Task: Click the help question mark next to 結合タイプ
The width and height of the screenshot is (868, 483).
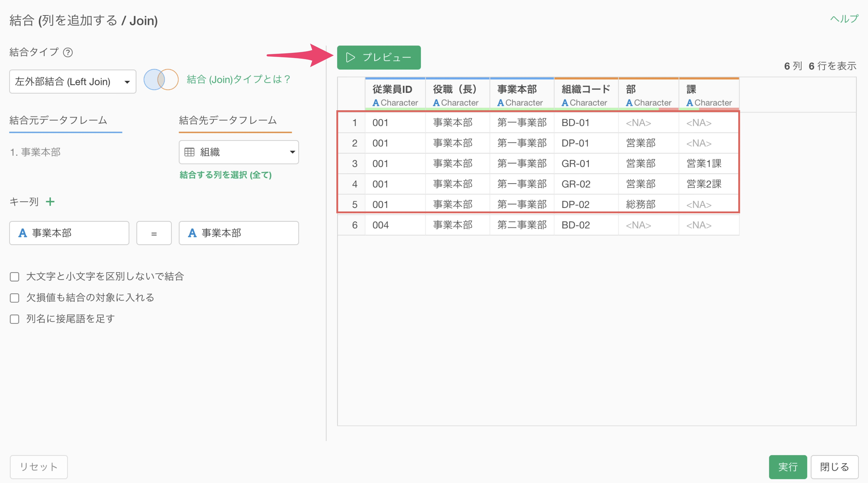Action: click(x=68, y=53)
